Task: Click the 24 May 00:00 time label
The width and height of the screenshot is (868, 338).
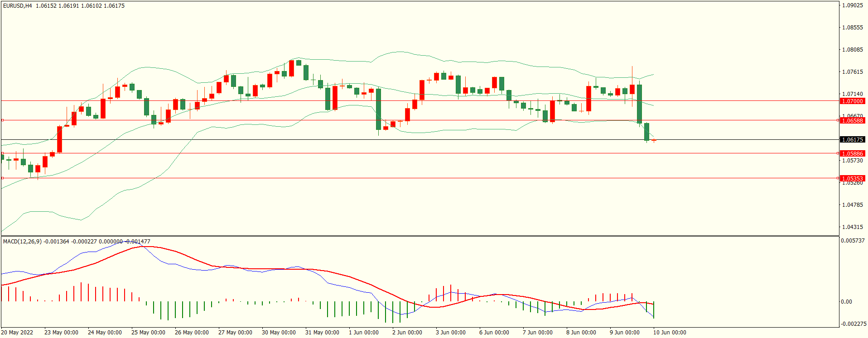Action: (x=105, y=333)
